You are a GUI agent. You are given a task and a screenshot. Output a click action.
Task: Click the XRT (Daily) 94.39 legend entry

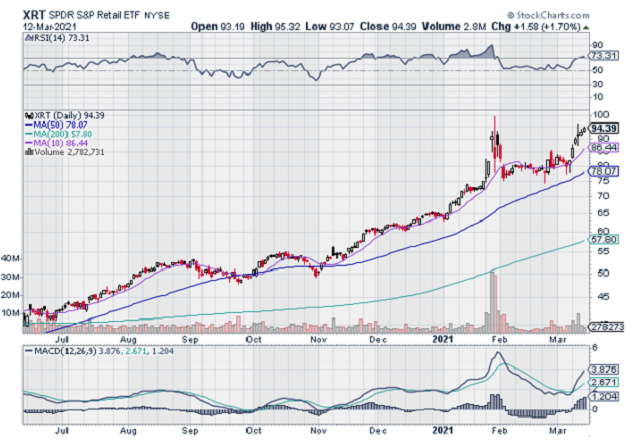point(65,116)
